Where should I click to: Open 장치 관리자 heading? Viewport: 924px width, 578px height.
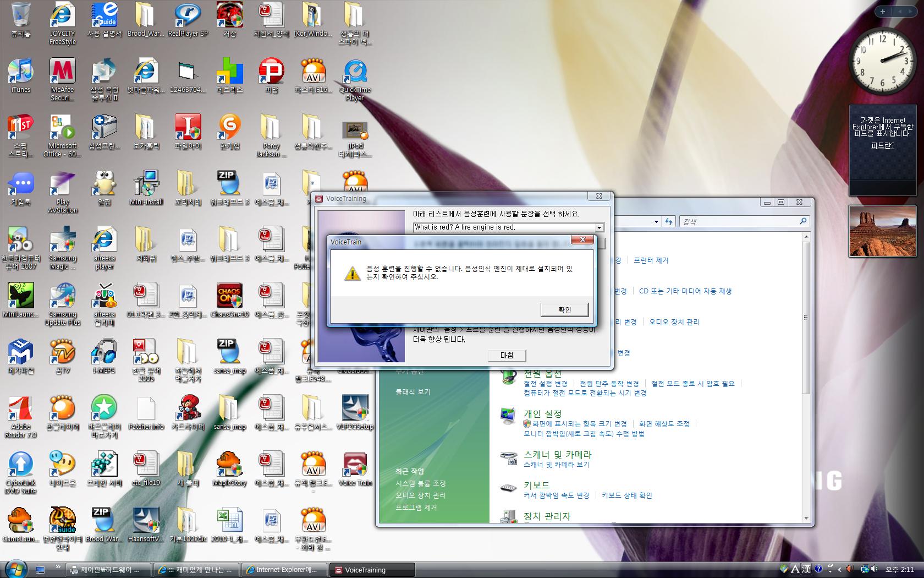click(547, 516)
